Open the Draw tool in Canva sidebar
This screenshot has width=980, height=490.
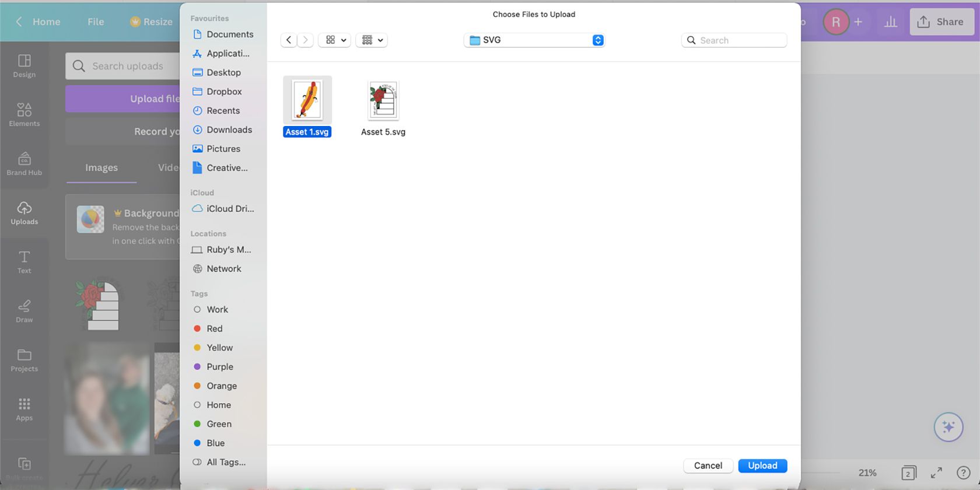[x=24, y=311]
